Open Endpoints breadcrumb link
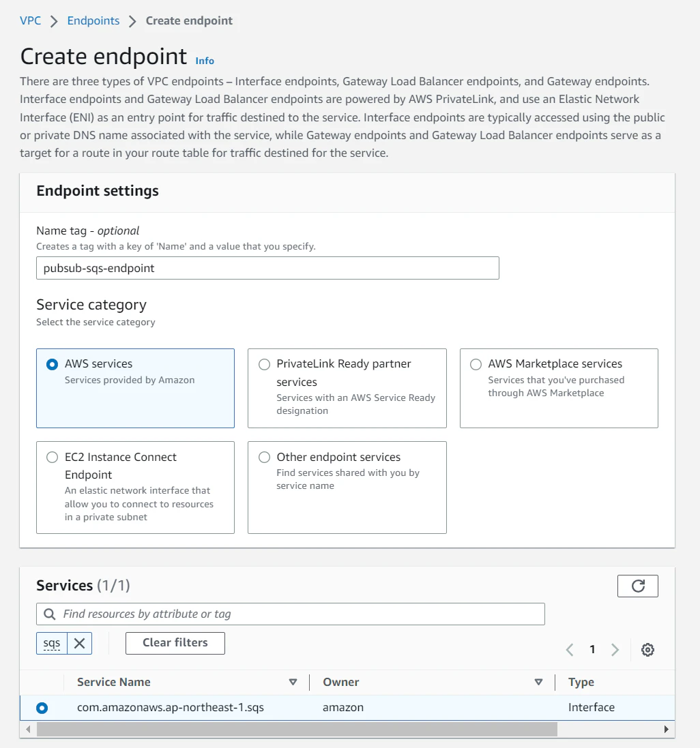This screenshot has height=748, width=700. tap(93, 20)
